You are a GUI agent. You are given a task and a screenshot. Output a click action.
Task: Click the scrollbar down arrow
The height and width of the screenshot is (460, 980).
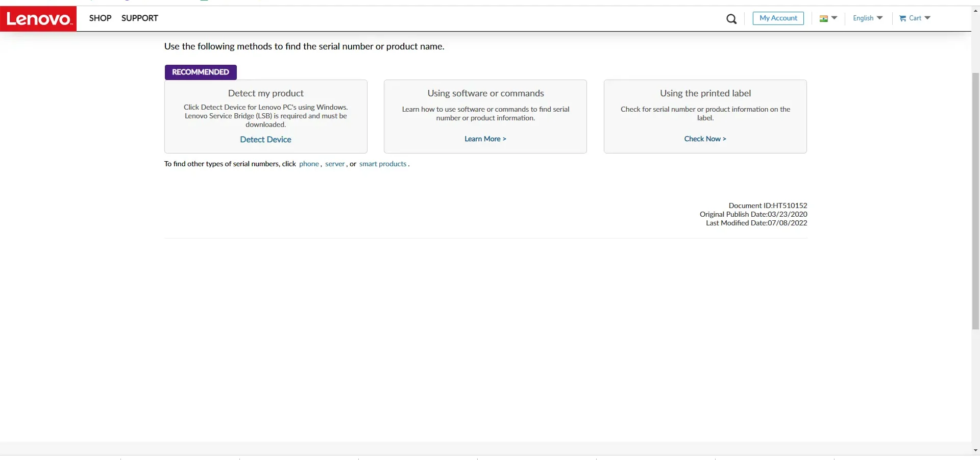click(x=975, y=451)
